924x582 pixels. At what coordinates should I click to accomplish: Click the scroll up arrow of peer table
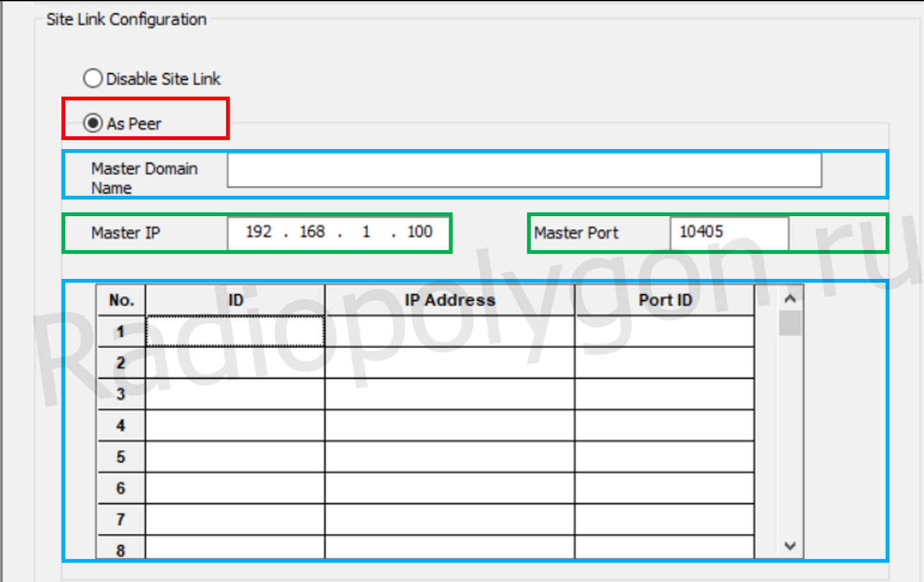(x=790, y=299)
